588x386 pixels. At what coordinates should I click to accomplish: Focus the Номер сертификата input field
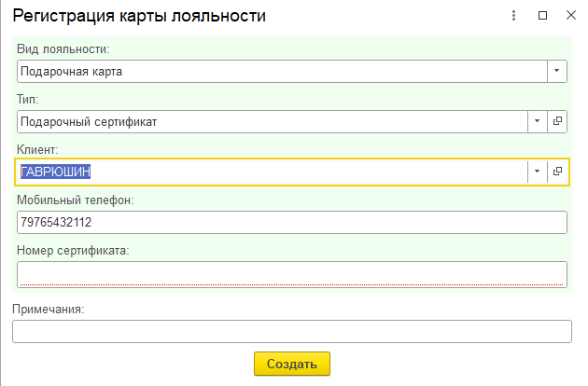pyautogui.click(x=291, y=273)
